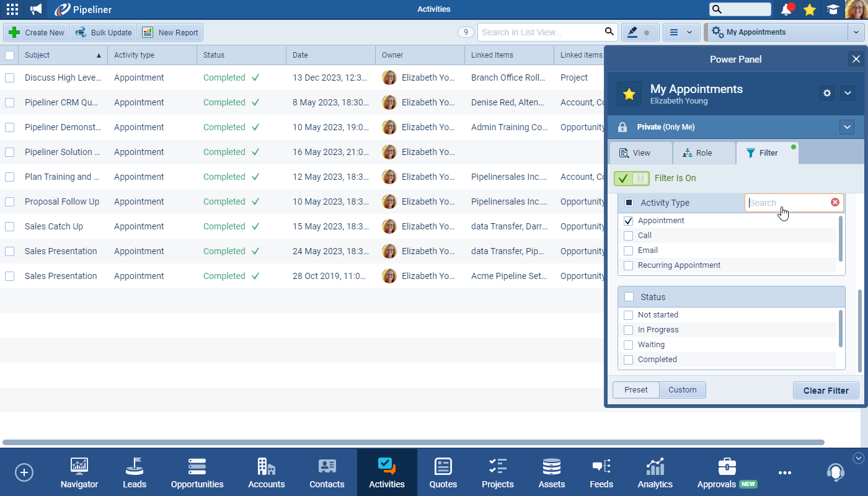Image resolution: width=868 pixels, height=496 pixels.
Task: Open the list view type dropdown
Action: pyautogui.click(x=681, y=32)
